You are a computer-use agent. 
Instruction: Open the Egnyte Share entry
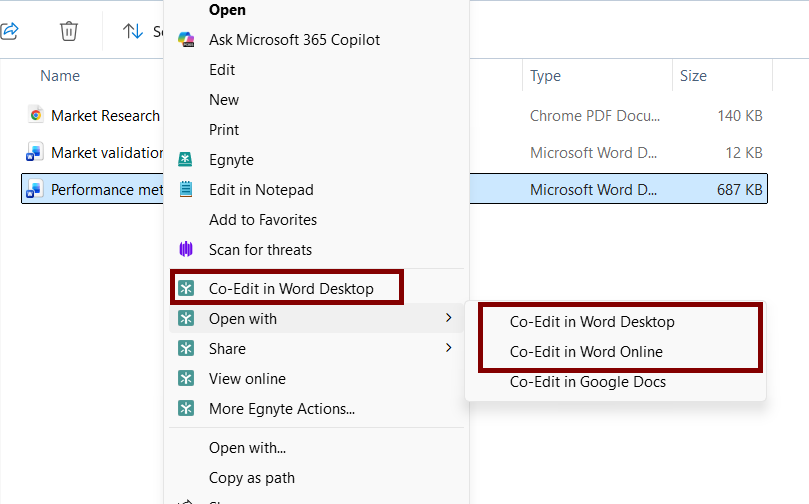point(227,349)
